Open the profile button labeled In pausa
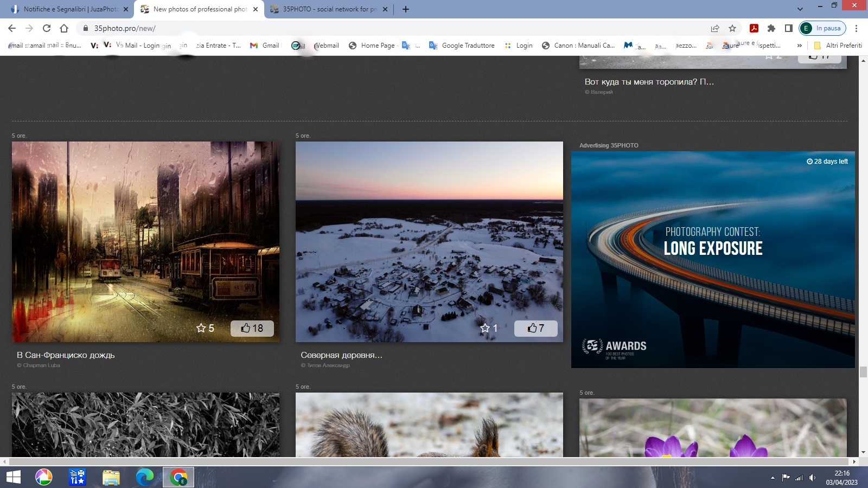The image size is (868, 488). (x=822, y=28)
